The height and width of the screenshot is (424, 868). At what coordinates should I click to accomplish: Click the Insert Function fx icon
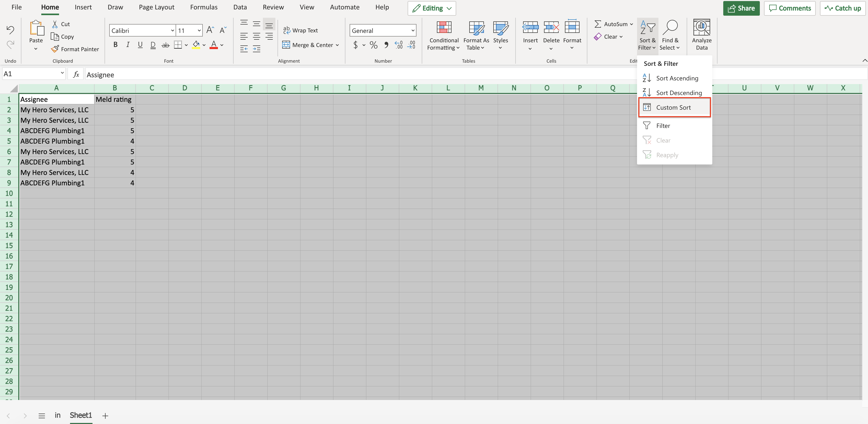[76, 74]
